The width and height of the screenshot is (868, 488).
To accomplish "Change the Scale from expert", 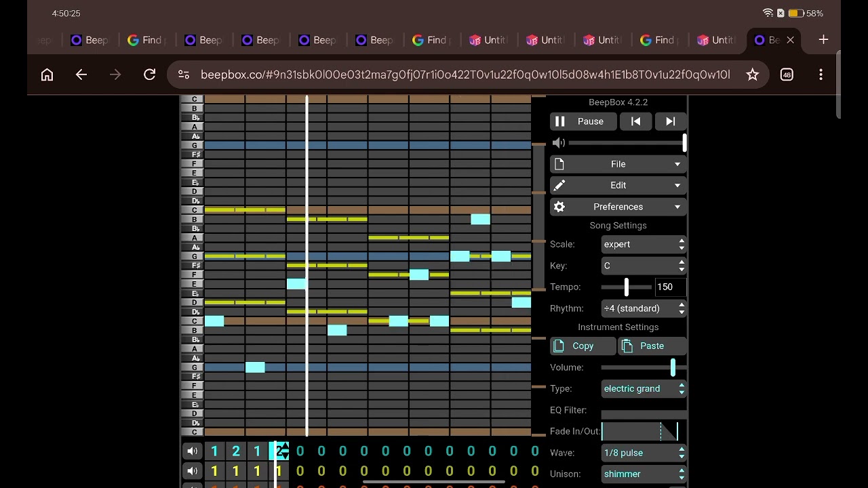I will click(644, 244).
